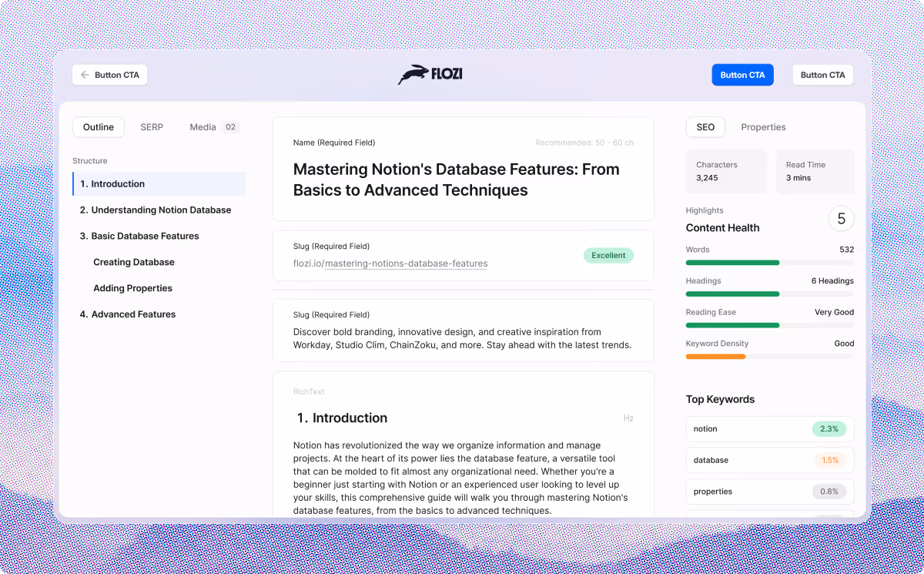Click the slug mastering-notions-database-features
Screen dimensions: 924x574
[407, 264]
